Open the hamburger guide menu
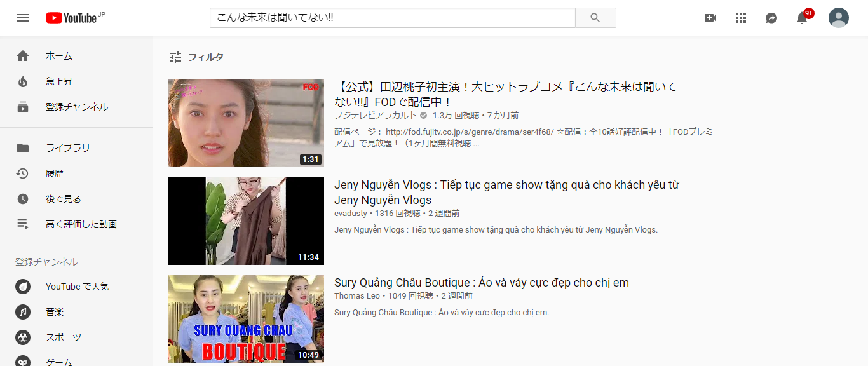Screen dimensions: 868x366 [x=23, y=18]
